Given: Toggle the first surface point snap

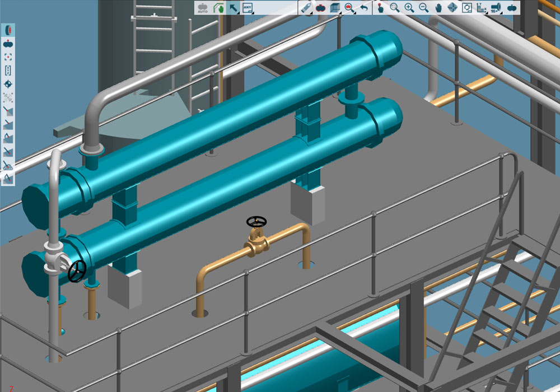Looking at the screenshot, I should [x=8, y=111].
